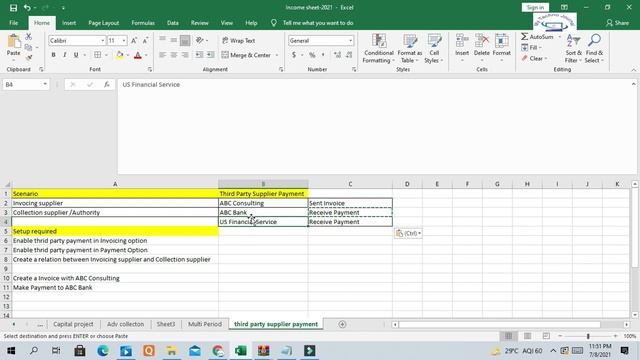Image resolution: width=640 pixels, height=360 pixels.
Task: Click the Tell me what you want field
Action: coord(318,23)
